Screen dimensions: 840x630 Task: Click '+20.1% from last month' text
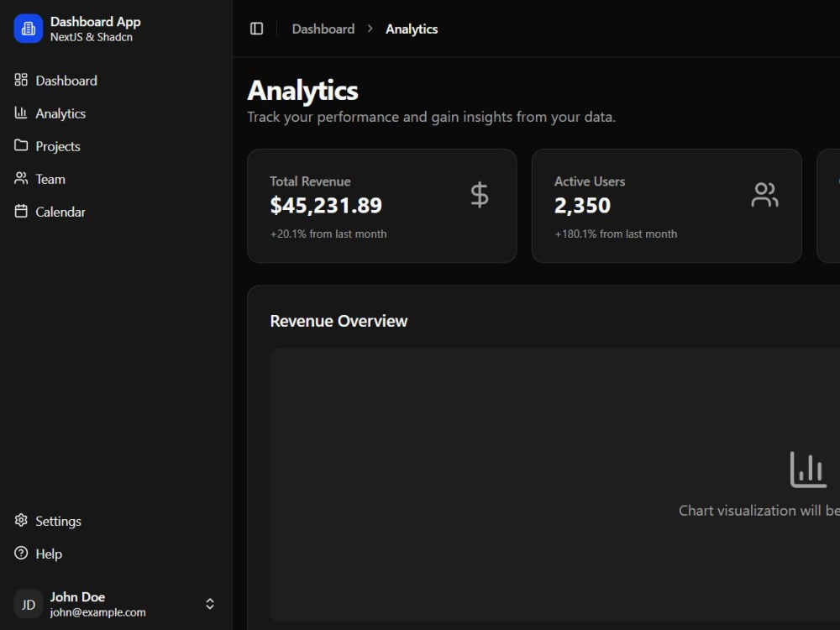pos(328,234)
